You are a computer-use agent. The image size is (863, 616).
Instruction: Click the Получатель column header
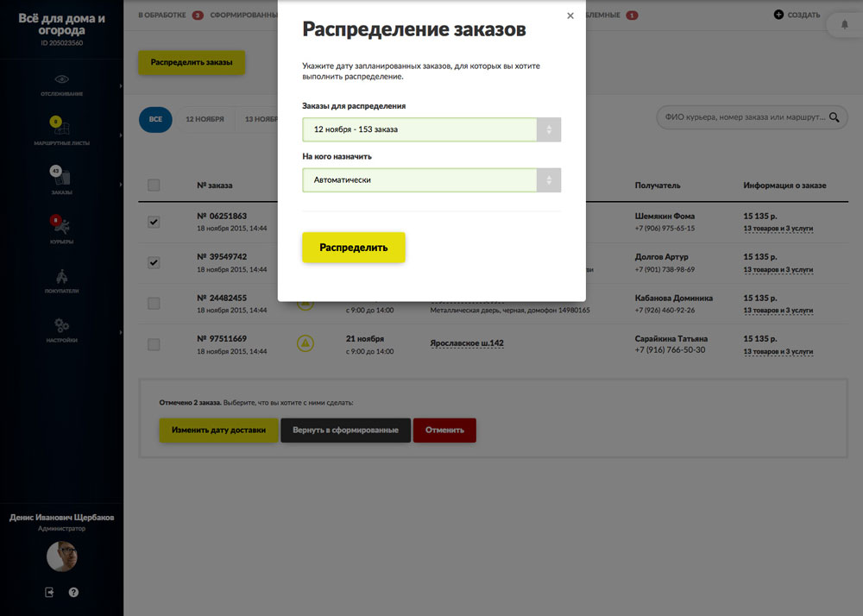pyautogui.click(x=657, y=185)
